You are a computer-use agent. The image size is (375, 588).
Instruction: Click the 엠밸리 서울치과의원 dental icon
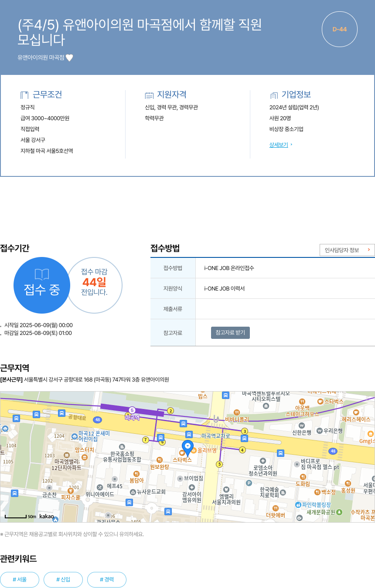tap(226, 490)
